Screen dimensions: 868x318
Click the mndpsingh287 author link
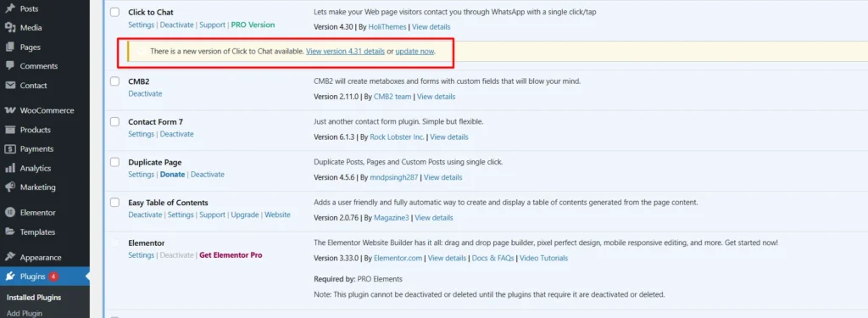pos(394,177)
